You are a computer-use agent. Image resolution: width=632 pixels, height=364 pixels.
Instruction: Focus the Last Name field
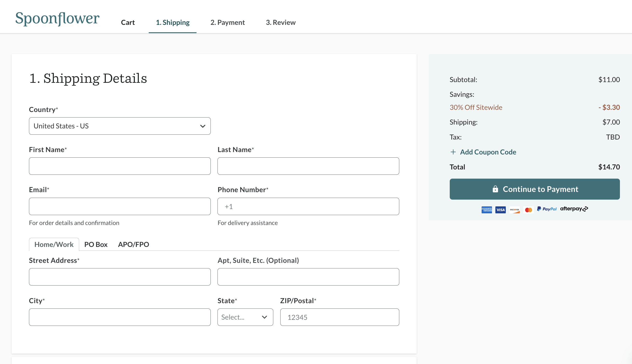[x=308, y=166]
